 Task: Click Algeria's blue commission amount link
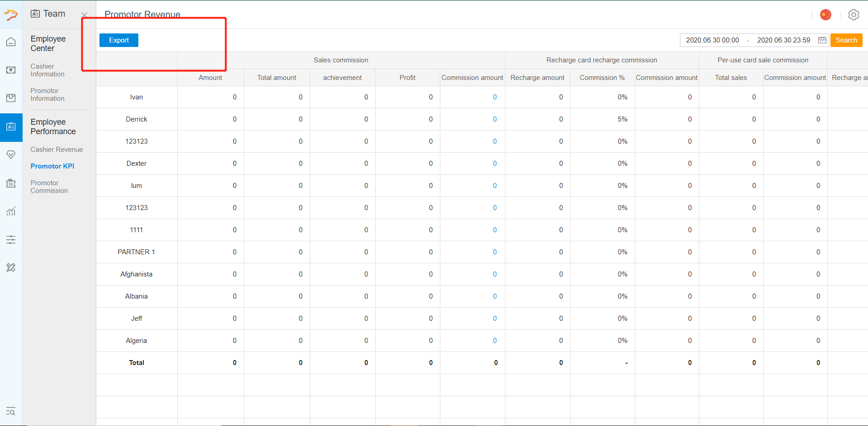495,341
